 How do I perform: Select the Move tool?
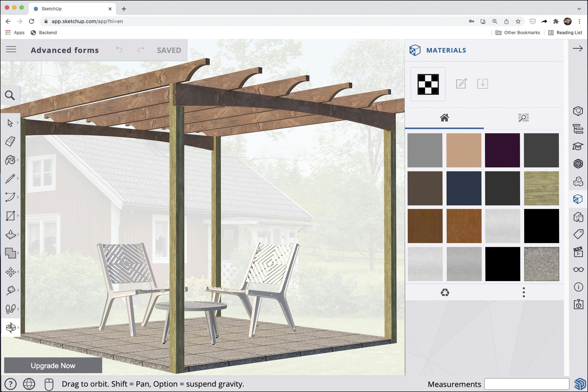(10, 272)
